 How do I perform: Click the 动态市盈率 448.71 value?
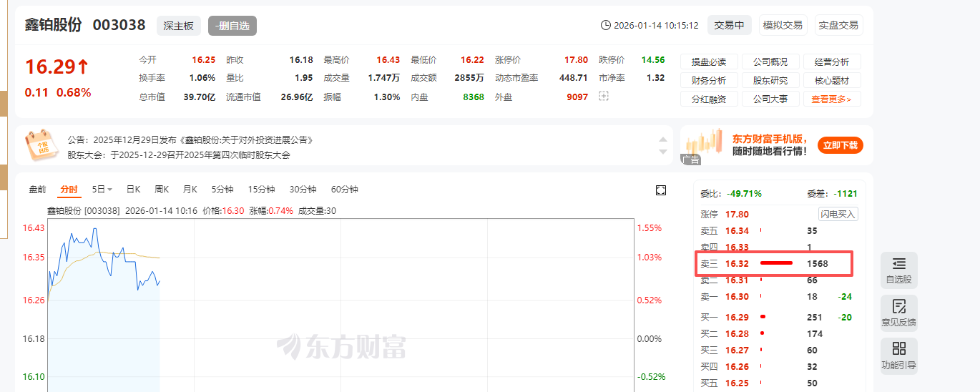point(573,78)
